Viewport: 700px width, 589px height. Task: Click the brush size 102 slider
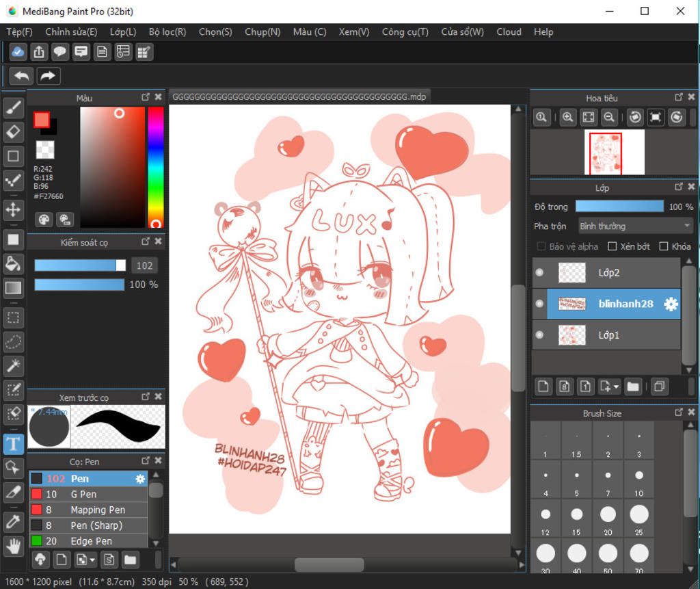(80, 265)
